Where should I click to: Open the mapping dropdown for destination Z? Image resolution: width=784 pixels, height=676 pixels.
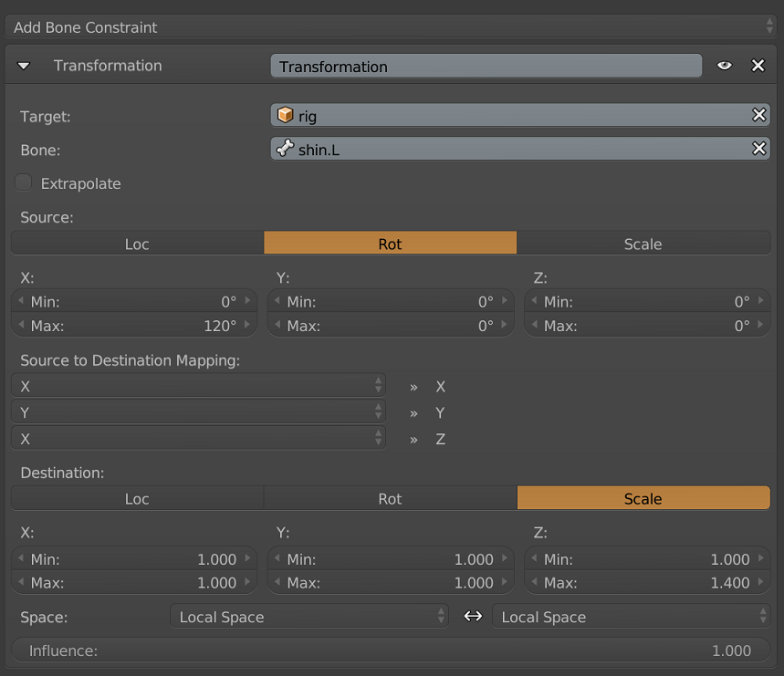[x=198, y=439]
